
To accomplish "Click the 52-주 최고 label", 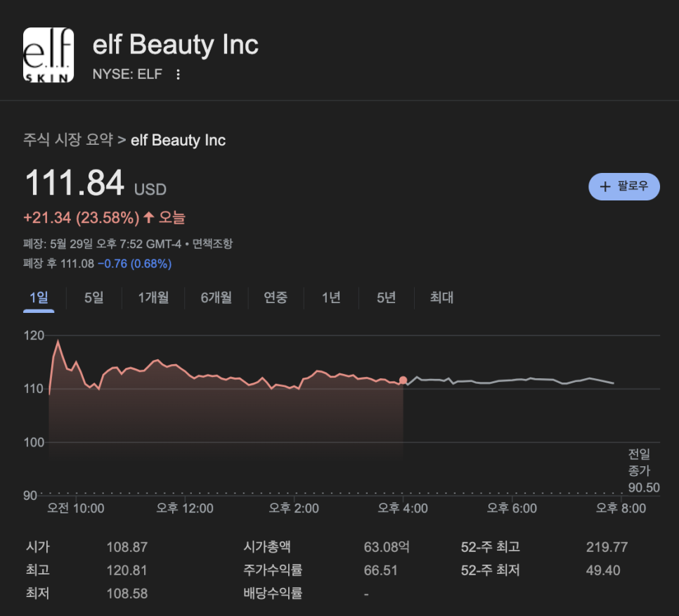I will click(490, 547).
